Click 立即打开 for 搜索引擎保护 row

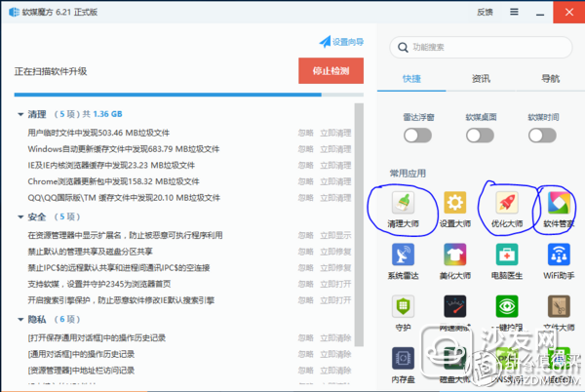coord(335,300)
